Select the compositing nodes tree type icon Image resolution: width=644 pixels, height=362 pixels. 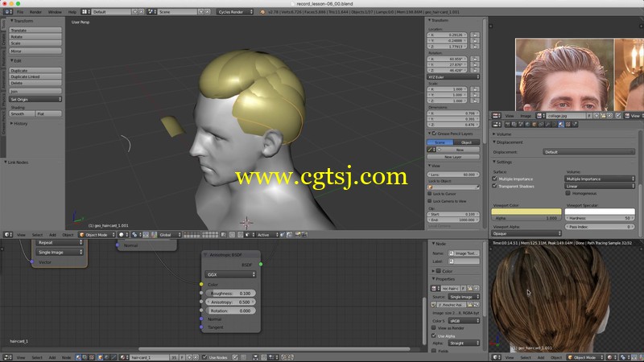(85, 357)
